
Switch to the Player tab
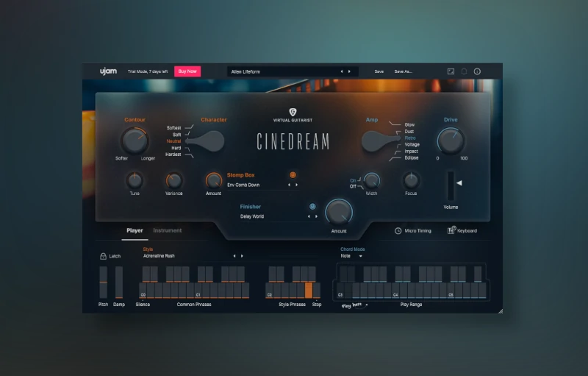[135, 230]
